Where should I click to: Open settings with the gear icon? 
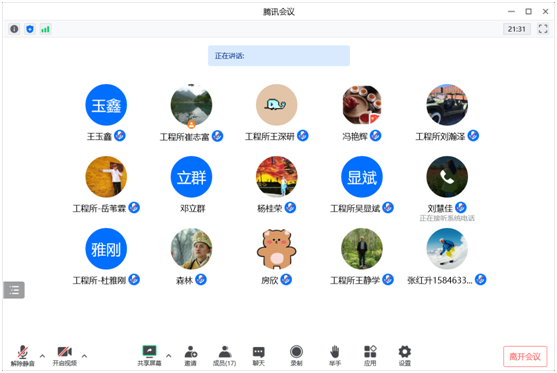pyautogui.click(x=405, y=356)
